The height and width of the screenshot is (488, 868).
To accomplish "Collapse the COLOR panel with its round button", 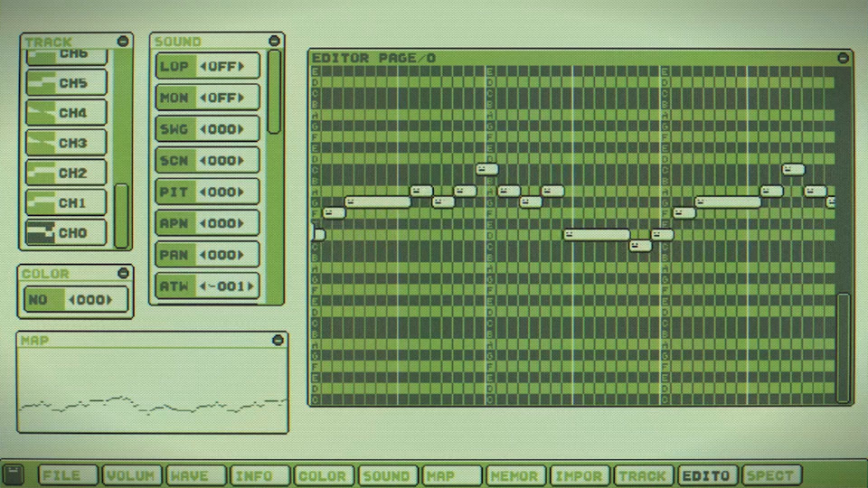I will click(x=123, y=273).
